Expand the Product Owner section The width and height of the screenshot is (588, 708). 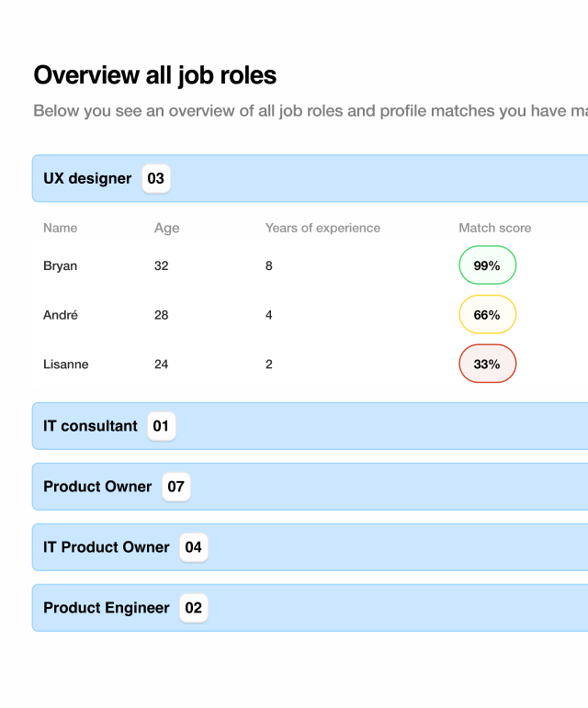coord(97,487)
